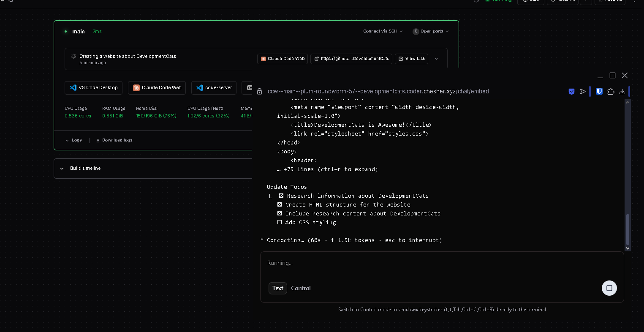Viewport: 644px width, 332px height.
Task: Click the "Concocting…" status line
Action: click(351, 240)
